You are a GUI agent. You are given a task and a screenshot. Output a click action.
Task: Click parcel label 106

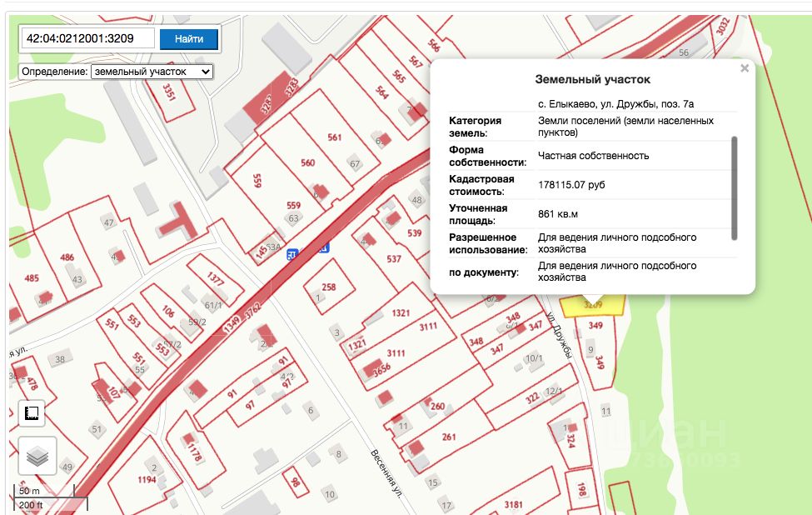[167, 312]
